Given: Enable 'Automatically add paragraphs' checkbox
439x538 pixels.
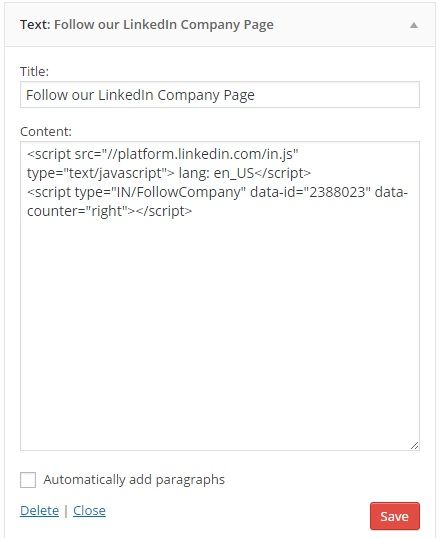Looking at the screenshot, I should (28, 480).
